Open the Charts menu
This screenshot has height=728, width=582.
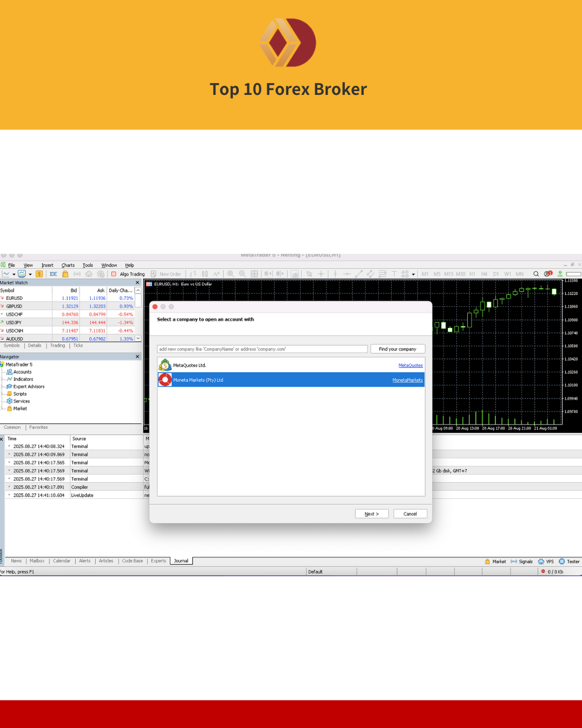click(68, 265)
